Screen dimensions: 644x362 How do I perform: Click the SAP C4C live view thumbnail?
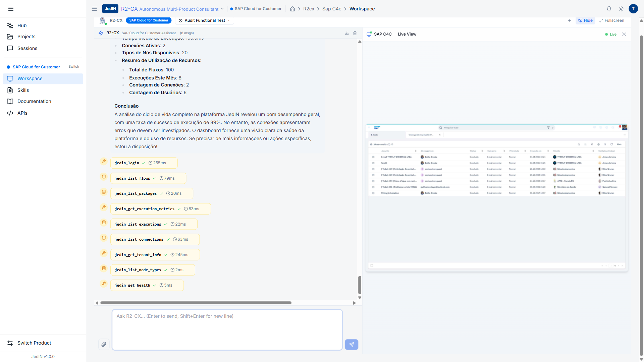point(496,198)
